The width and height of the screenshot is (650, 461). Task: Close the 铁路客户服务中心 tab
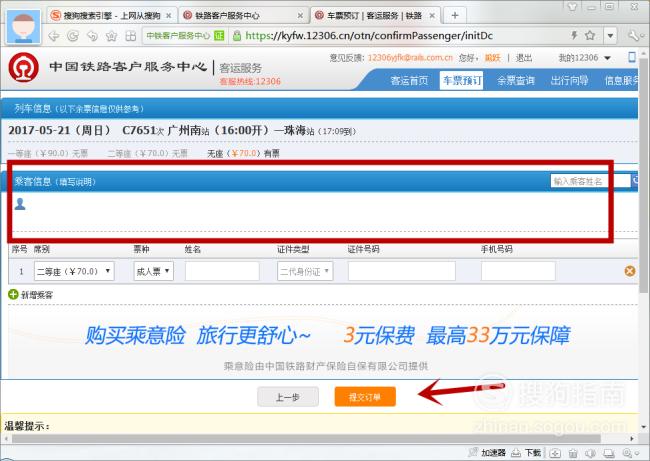[x=300, y=16]
